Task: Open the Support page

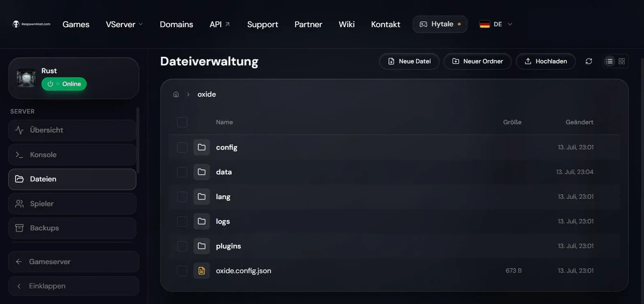Action: click(262, 24)
